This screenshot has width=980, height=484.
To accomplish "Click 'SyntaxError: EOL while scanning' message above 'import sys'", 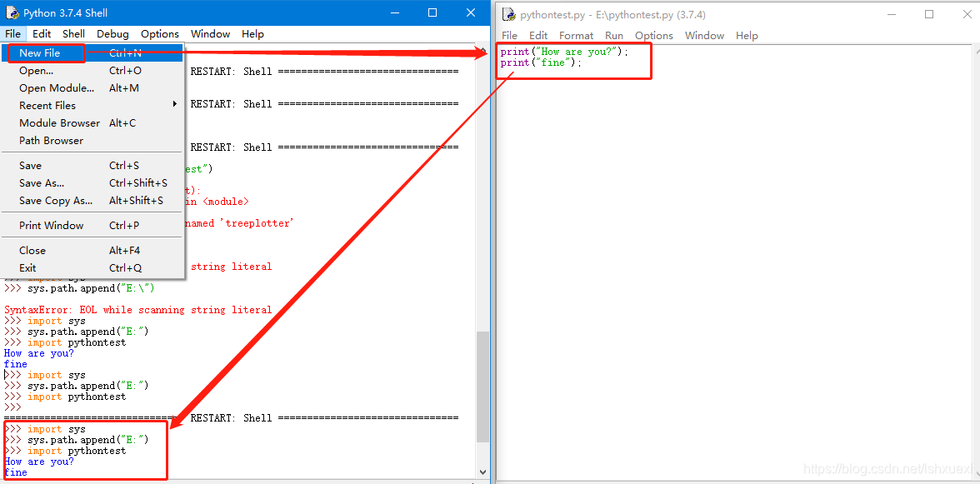I will (x=138, y=310).
